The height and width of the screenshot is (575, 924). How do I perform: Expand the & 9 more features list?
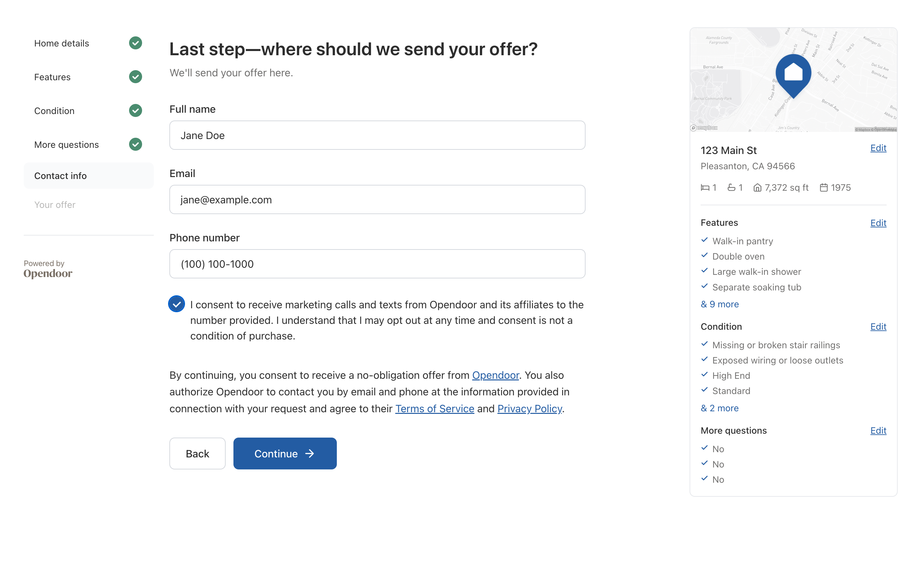click(719, 304)
